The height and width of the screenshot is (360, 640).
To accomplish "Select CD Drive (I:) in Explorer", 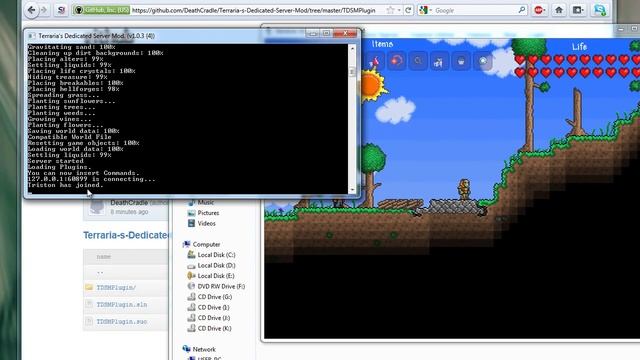I will [x=213, y=307].
